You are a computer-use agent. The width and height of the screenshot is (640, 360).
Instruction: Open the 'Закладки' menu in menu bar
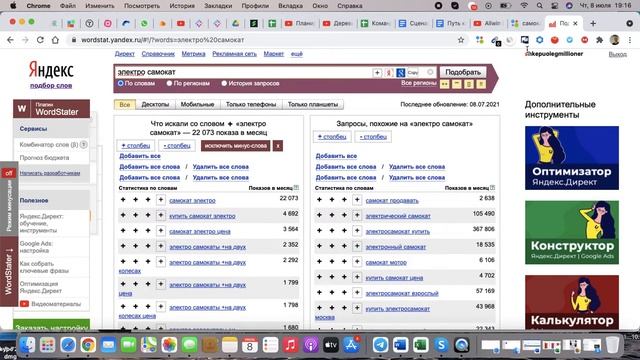click(218, 6)
